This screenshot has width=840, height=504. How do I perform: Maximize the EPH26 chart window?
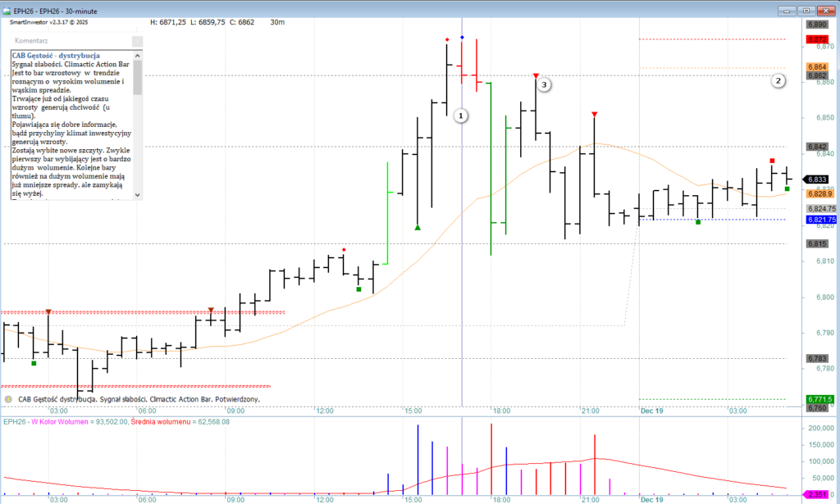coord(806,10)
